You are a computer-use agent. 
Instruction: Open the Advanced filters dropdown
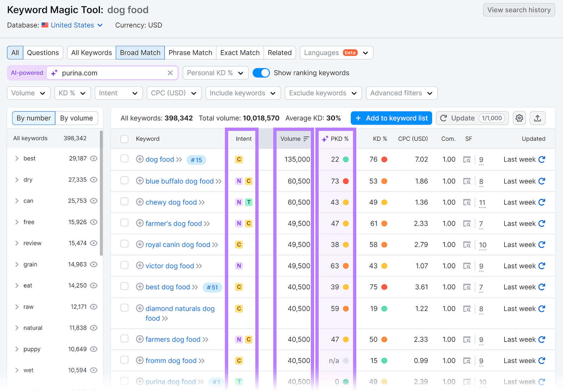[401, 93]
